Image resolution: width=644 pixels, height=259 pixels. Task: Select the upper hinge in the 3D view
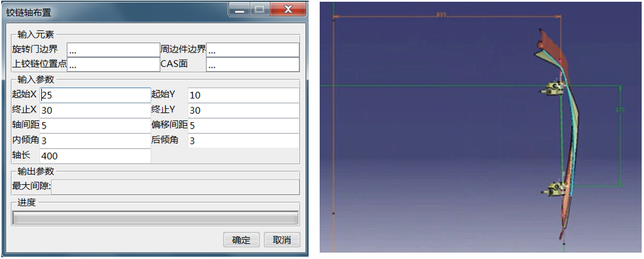tap(553, 89)
